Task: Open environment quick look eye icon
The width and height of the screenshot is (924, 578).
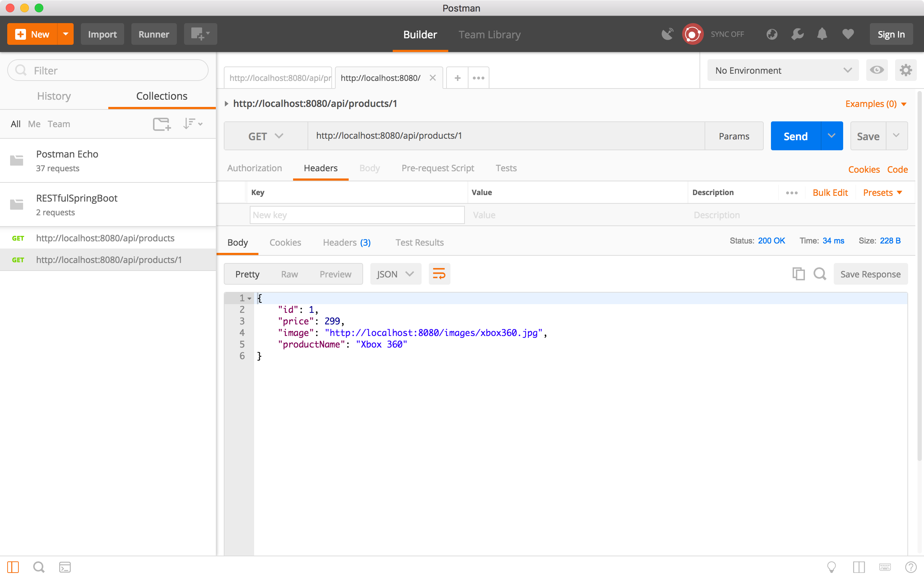Action: [x=877, y=70]
